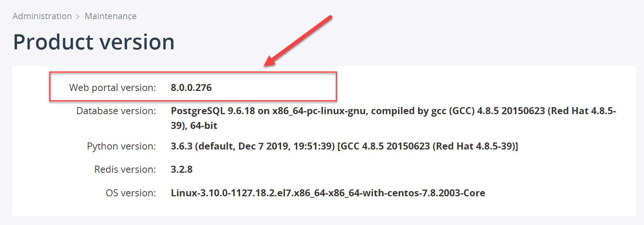The height and width of the screenshot is (225, 644).
Task: Select the Product version page heading
Action: (94, 42)
